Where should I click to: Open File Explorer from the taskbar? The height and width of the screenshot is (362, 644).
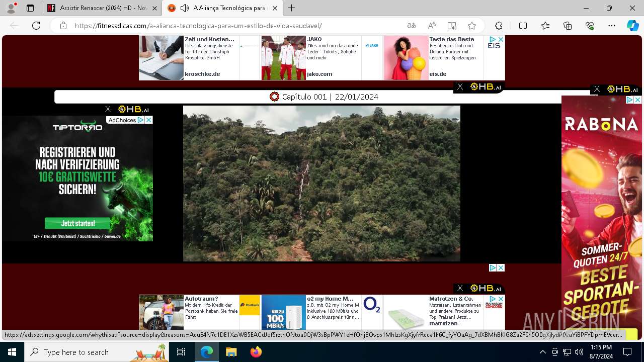pyautogui.click(x=231, y=352)
